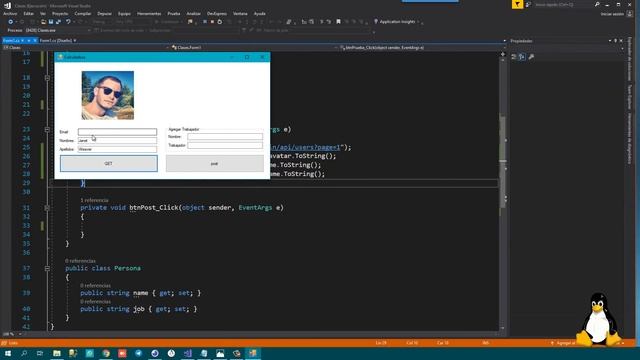Screen dimensions: 640x360
Task: Click scroll down arrow of code editor
Action: pyautogui.click(x=503, y=328)
